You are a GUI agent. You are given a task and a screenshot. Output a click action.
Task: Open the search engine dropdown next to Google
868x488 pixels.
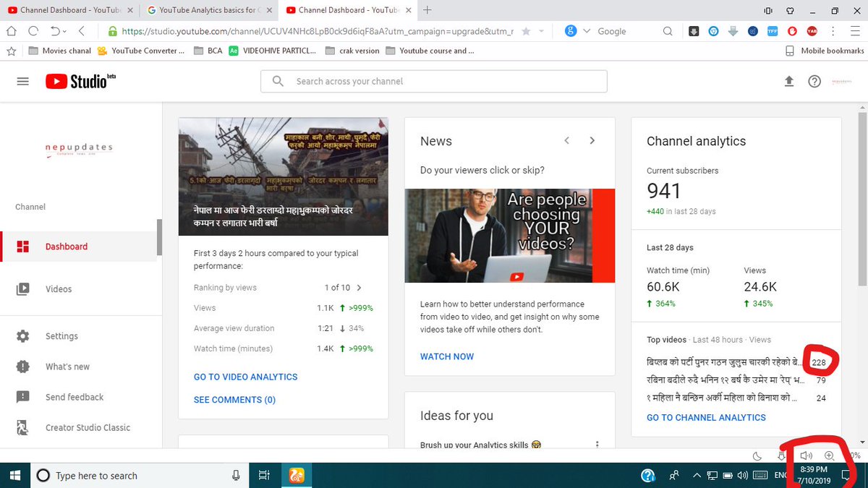[x=587, y=31]
